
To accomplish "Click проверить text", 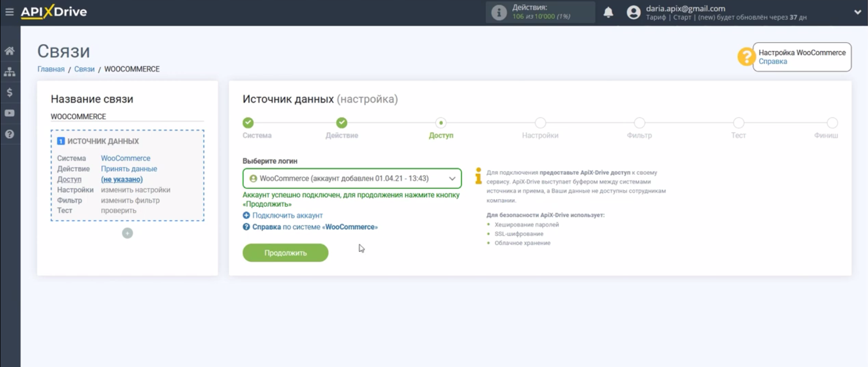I will coord(118,211).
